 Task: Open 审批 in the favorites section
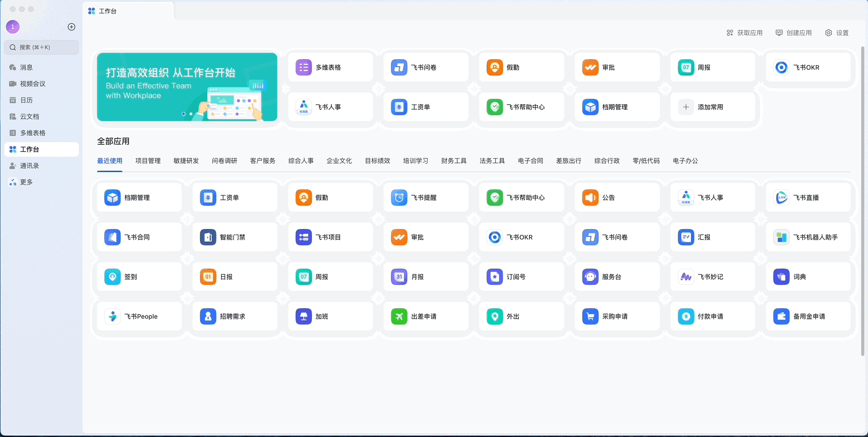click(618, 67)
